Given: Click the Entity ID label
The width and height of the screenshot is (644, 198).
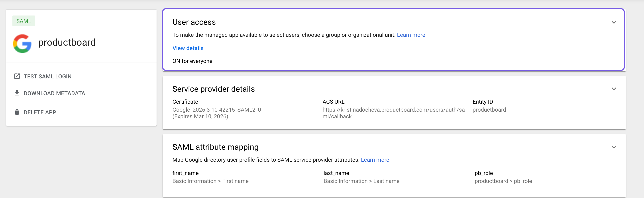Looking at the screenshot, I should [x=483, y=102].
